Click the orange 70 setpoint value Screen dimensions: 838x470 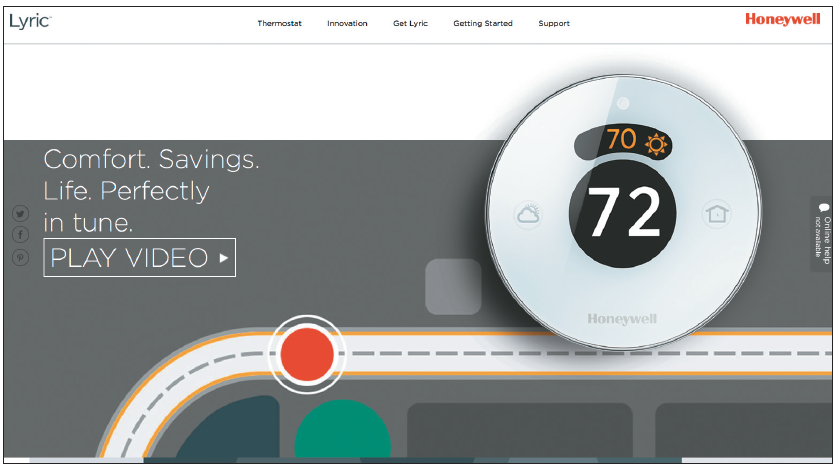pyautogui.click(x=621, y=139)
